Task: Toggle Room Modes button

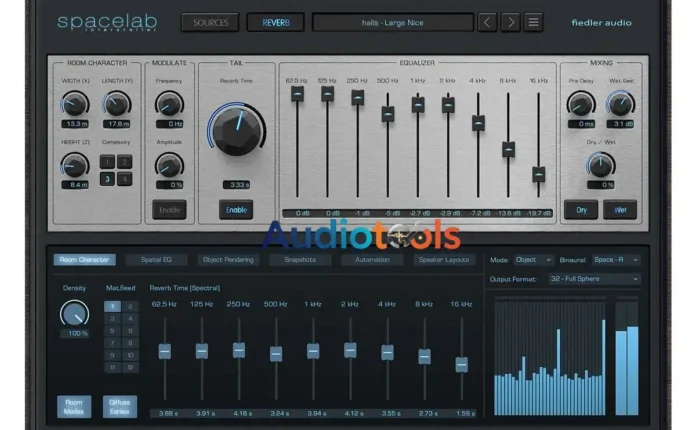Action: coord(74,407)
